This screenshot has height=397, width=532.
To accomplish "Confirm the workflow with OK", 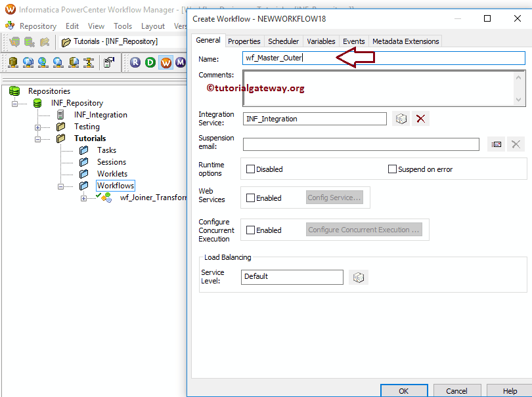I will click(x=404, y=391).
